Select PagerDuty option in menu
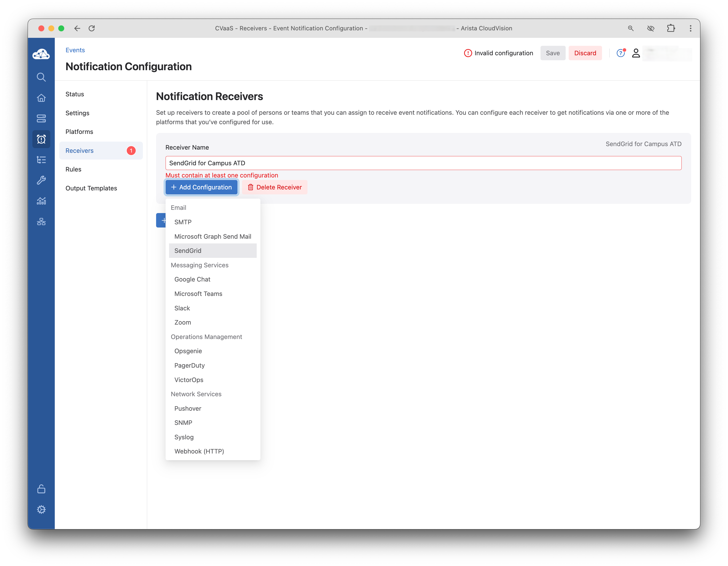Image resolution: width=728 pixels, height=566 pixels. click(x=189, y=365)
